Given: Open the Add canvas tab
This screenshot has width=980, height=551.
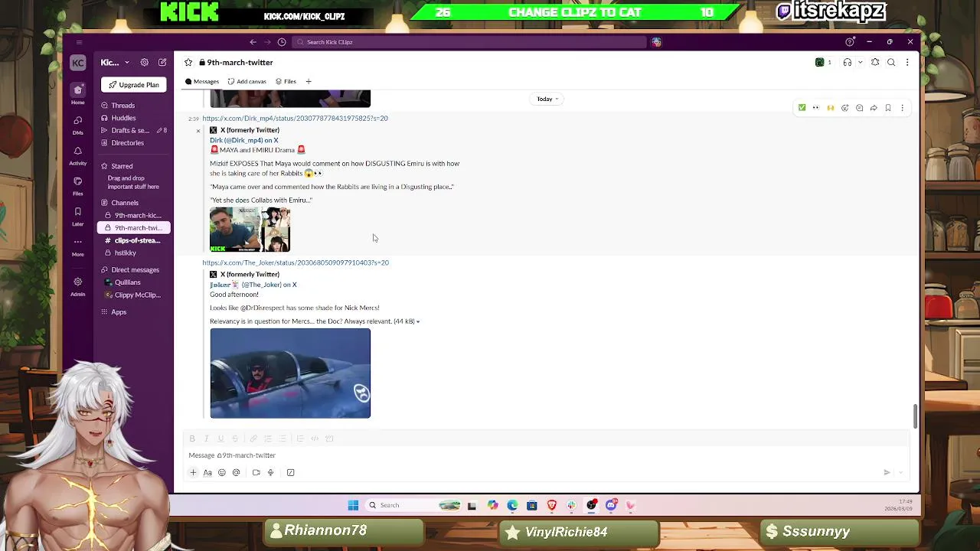Looking at the screenshot, I should pyautogui.click(x=247, y=82).
